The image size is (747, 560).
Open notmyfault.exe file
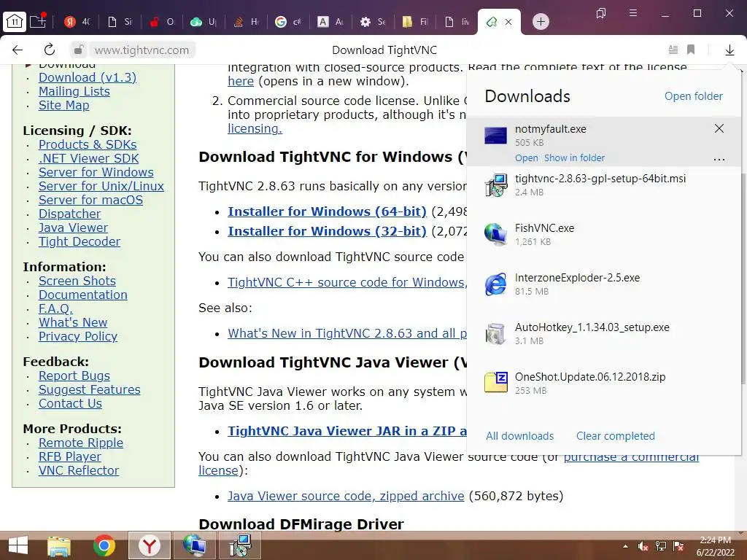(x=527, y=158)
